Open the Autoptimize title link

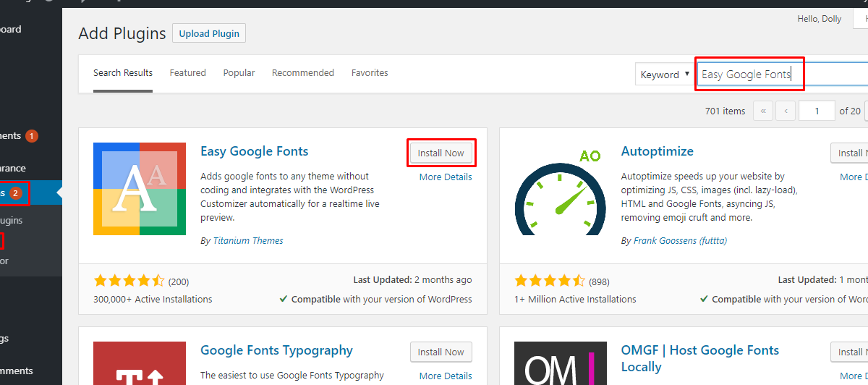(x=658, y=151)
